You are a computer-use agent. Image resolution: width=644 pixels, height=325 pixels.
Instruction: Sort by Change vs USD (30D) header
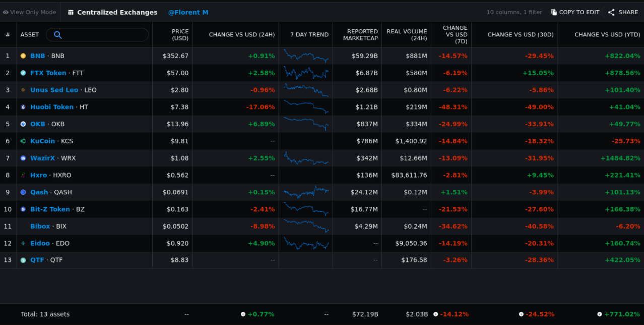(520, 35)
